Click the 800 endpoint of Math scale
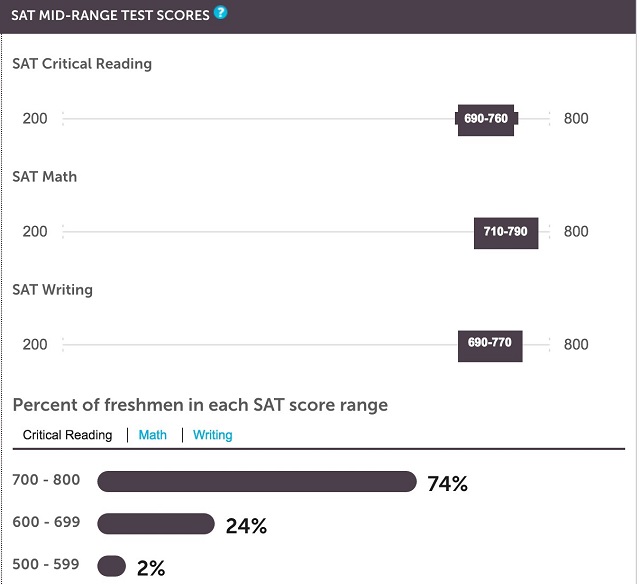The height and width of the screenshot is (584, 640). pyautogui.click(x=576, y=232)
